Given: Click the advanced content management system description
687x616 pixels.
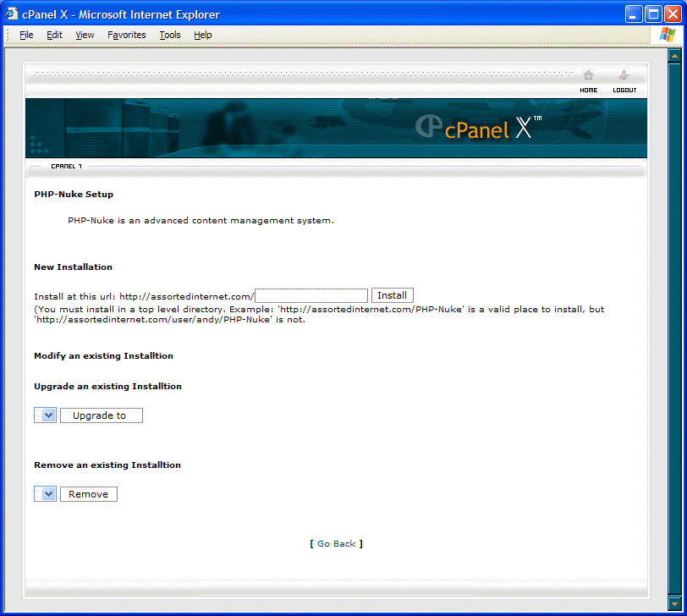Looking at the screenshot, I should [201, 220].
